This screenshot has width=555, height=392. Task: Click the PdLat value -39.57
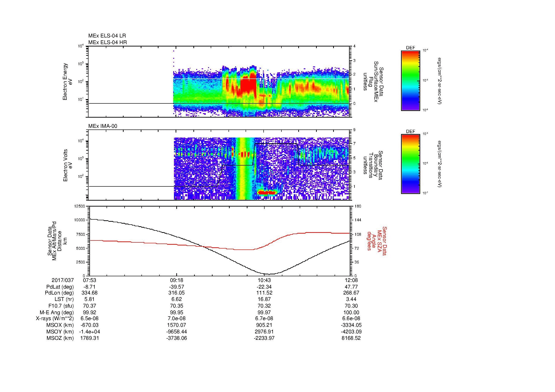[177, 287]
